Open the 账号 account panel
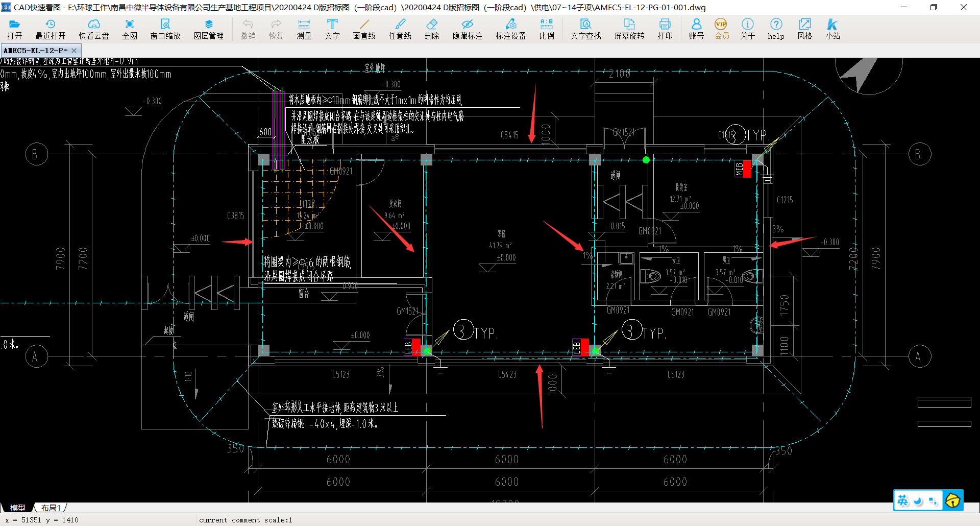This screenshot has width=980, height=526. (696, 29)
